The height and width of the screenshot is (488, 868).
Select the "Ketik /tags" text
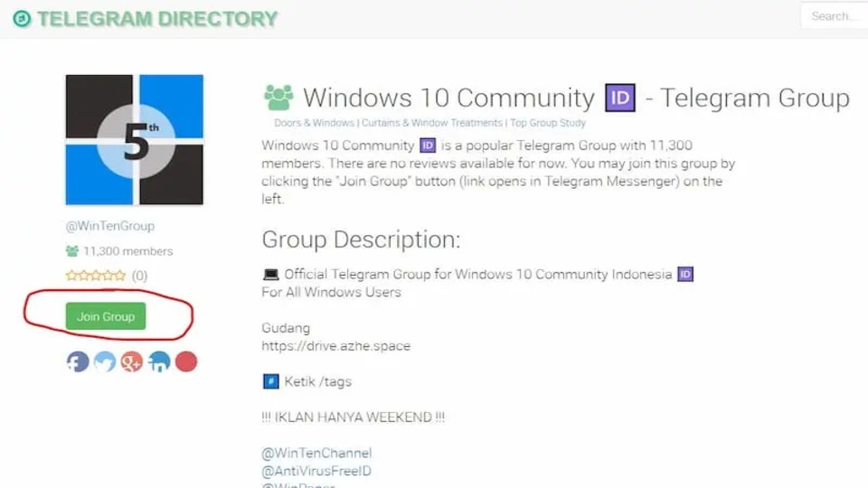[317, 381]
